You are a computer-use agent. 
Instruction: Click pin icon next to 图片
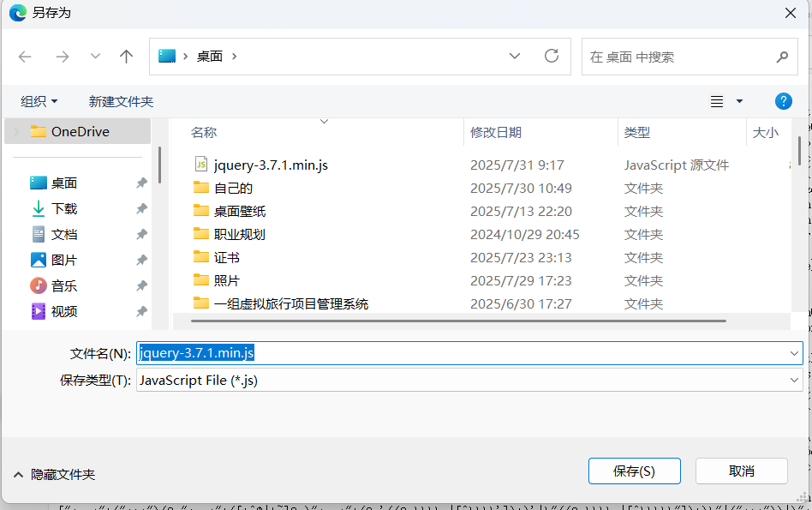click(141, 261)
